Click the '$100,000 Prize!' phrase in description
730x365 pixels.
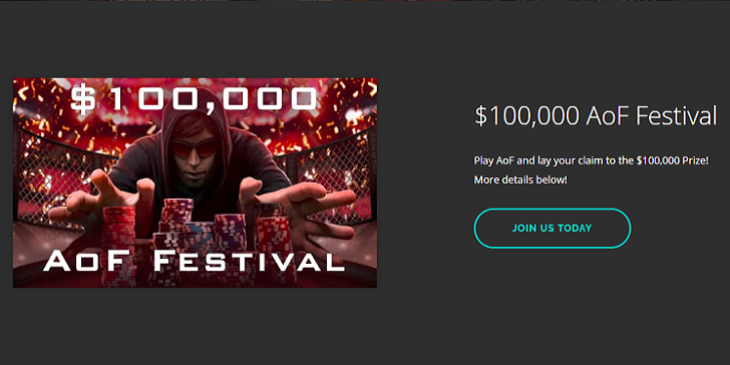[672, 162]
